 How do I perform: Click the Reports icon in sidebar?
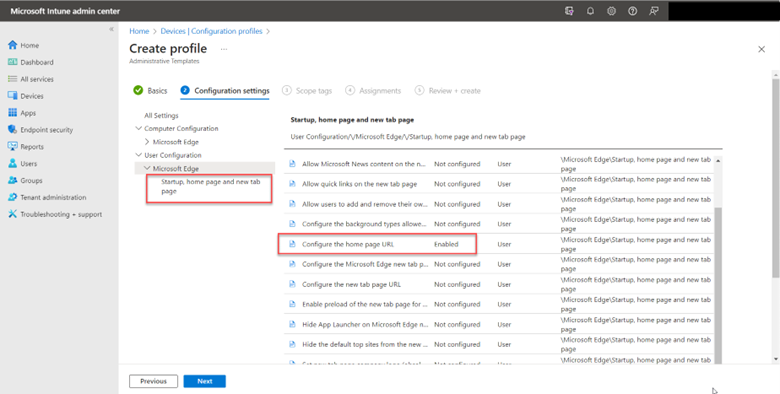tap(12, 147)
